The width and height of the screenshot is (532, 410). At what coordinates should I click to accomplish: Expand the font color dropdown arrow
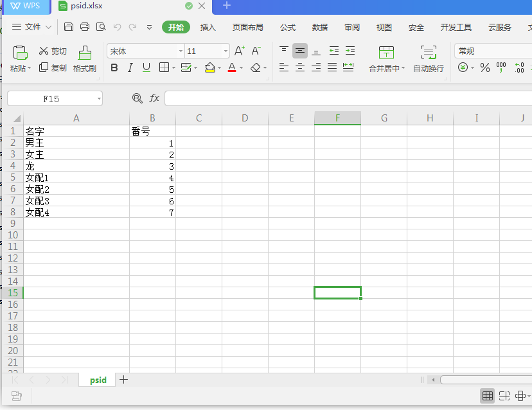tap(241, 68)
